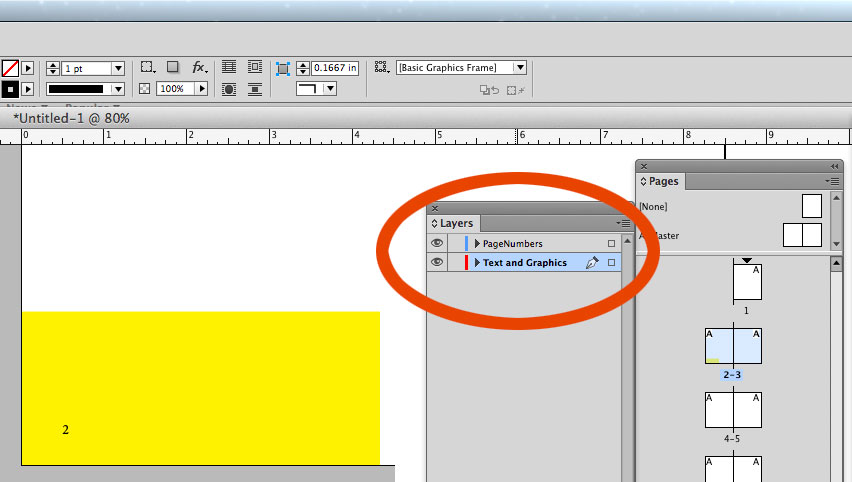This screenshot has height=482, width=852.
Task: Select the Text and Graphics layer name
Action: click(x=525, y=262)
